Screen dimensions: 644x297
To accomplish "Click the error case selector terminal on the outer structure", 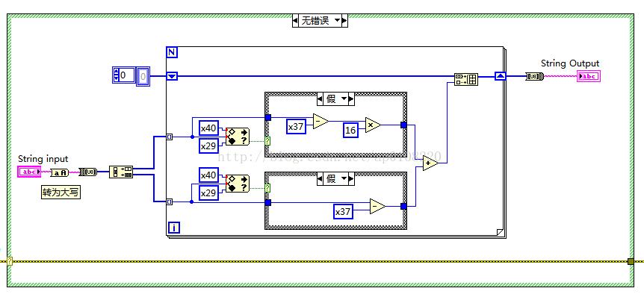I will [x=10, y=261].
